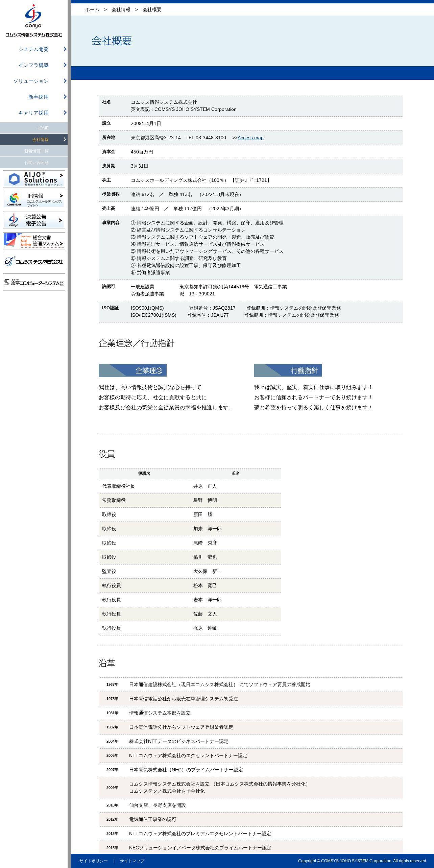Click the 2009年 history year
The width and height of the screenshot is (434, 868).
pos(112,788)
